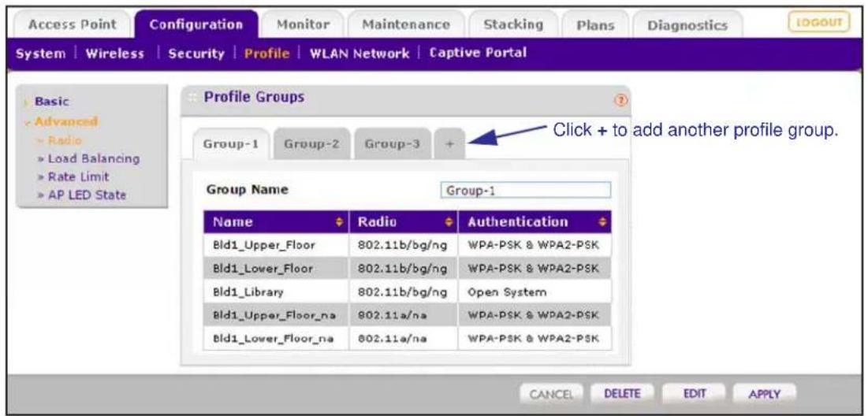Select the Bld1_Lower_Floor_na profile row

pyautogui.click(x=408, y=338)
